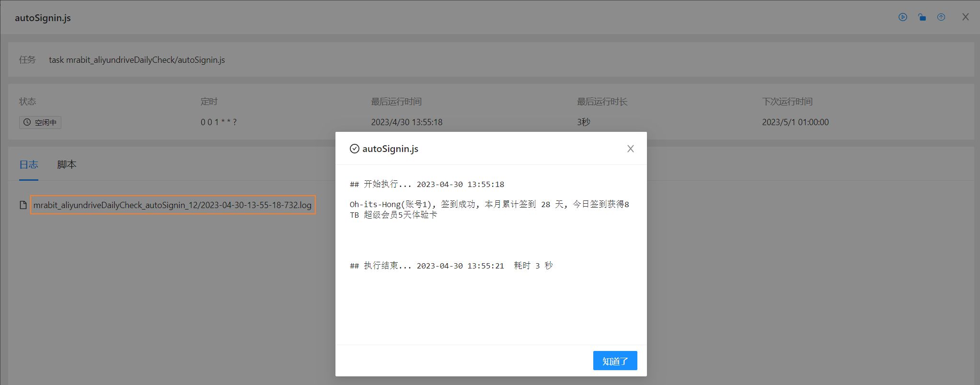Click the 最后运行时长 column label
Screen dimensions: 980x385
point(602,102)
